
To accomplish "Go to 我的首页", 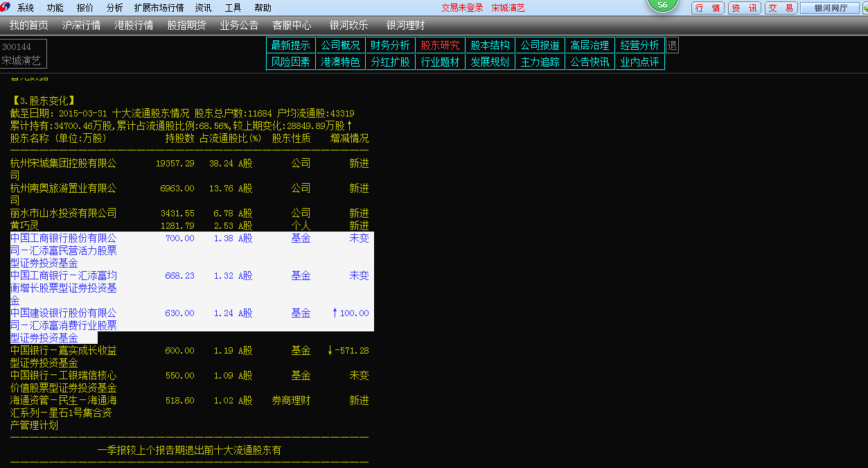I will coord(29,26).
